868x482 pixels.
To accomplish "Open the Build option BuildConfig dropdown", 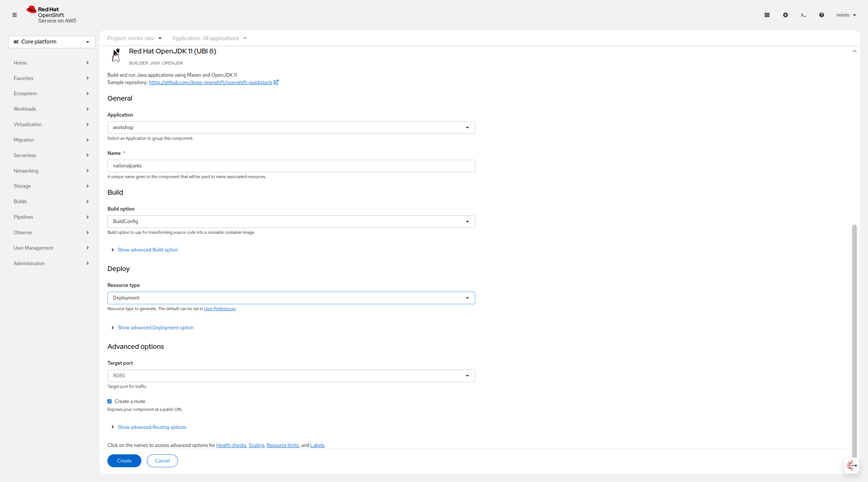I will coord(291,222).
